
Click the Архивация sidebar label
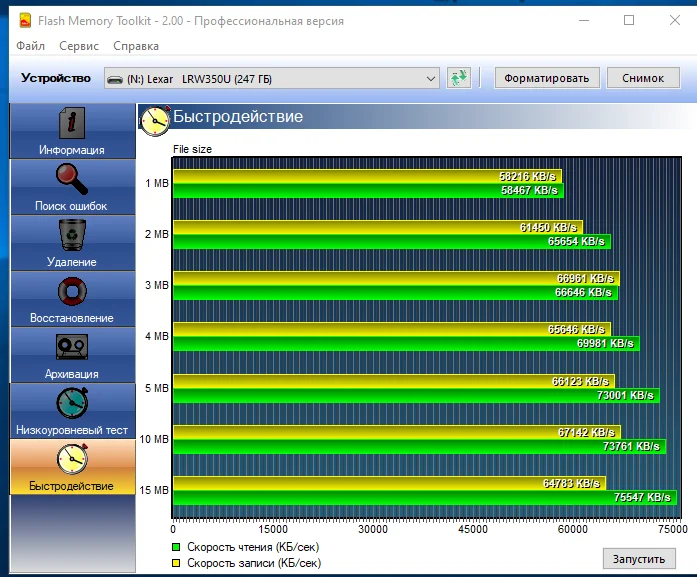click(x=72, y=374)
